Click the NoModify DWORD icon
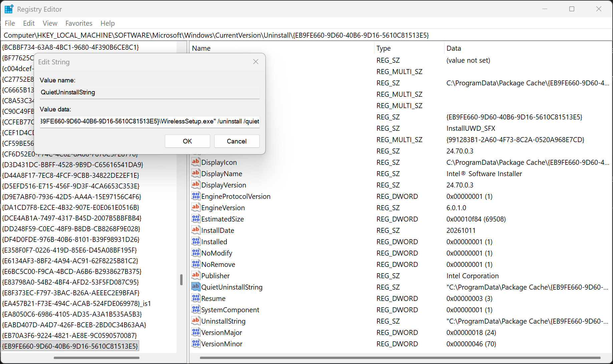 point(196,253)
